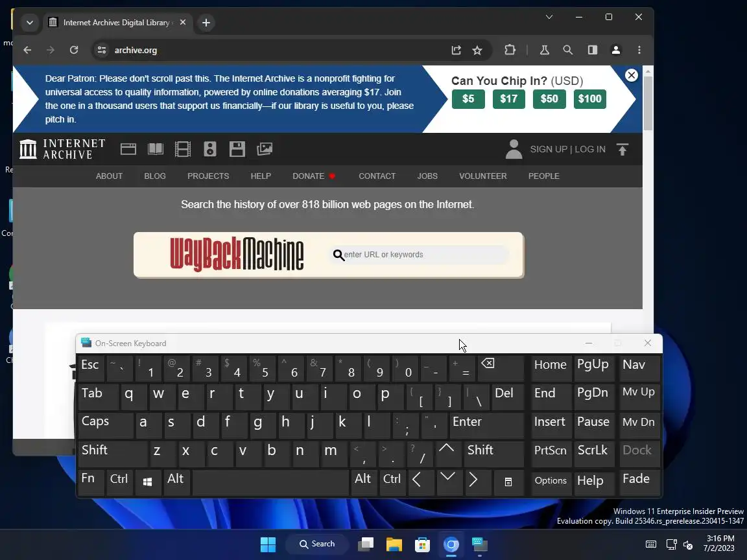Open the Audio speaker icon in Archive nav
Viewport: 747px width, 560px height.
point(210,149)
